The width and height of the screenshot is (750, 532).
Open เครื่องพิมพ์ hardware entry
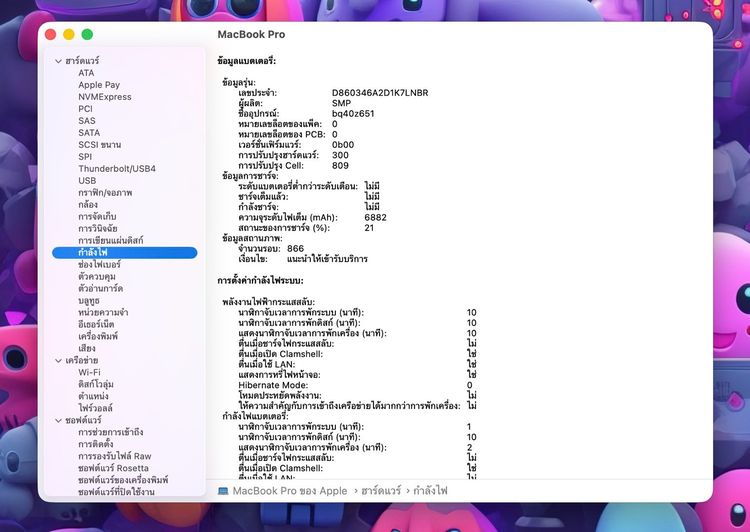(x=98, y=336)
